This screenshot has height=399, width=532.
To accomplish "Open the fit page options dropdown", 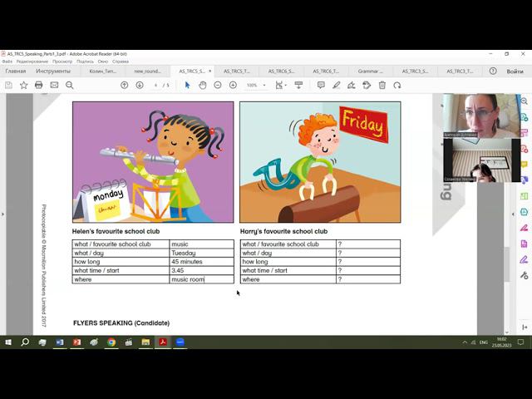I will (x=281, y=85).
